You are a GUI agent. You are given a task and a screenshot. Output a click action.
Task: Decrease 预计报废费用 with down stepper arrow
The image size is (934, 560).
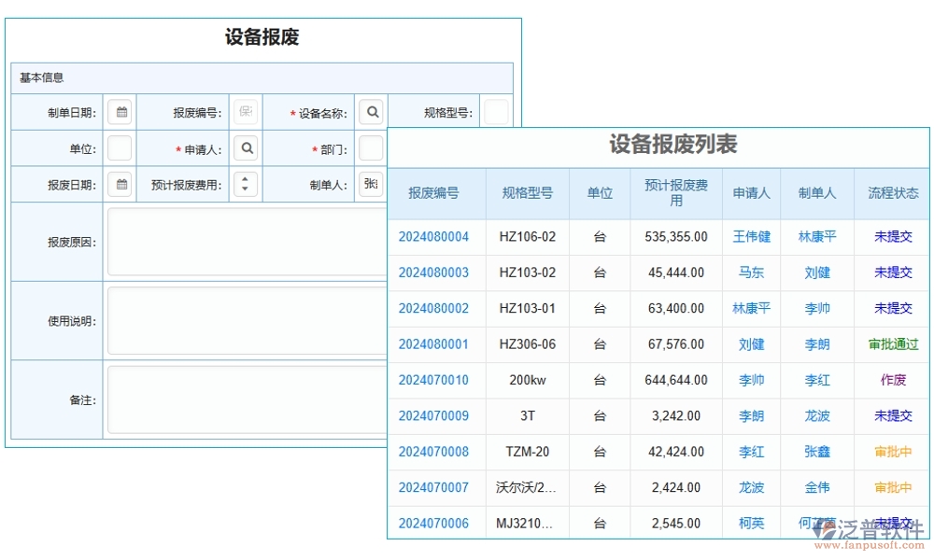click(246, 189)
